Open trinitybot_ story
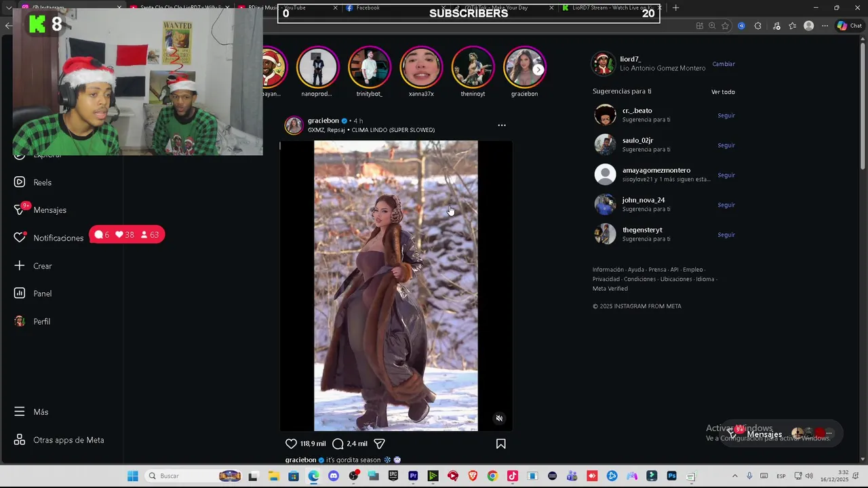868x488 pixels. coord(369,68)
